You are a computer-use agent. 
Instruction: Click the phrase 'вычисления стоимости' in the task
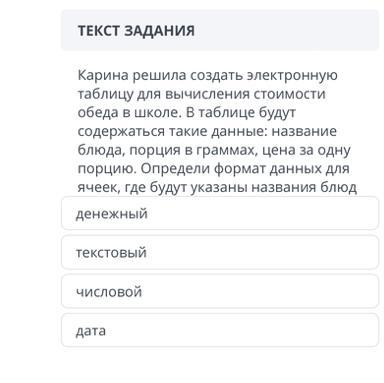pos(245,94)
